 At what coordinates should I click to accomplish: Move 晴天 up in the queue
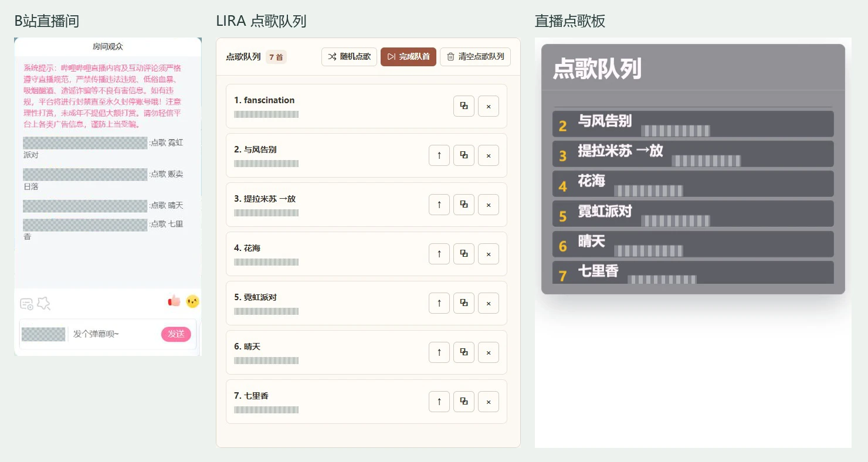point(439,352)
